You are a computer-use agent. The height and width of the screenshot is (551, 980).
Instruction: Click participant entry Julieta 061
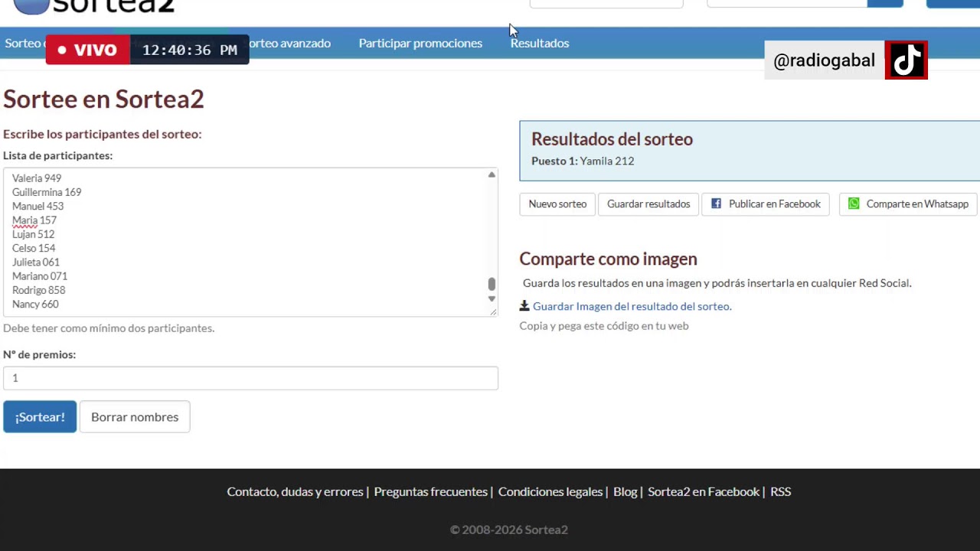click(36, 262)
